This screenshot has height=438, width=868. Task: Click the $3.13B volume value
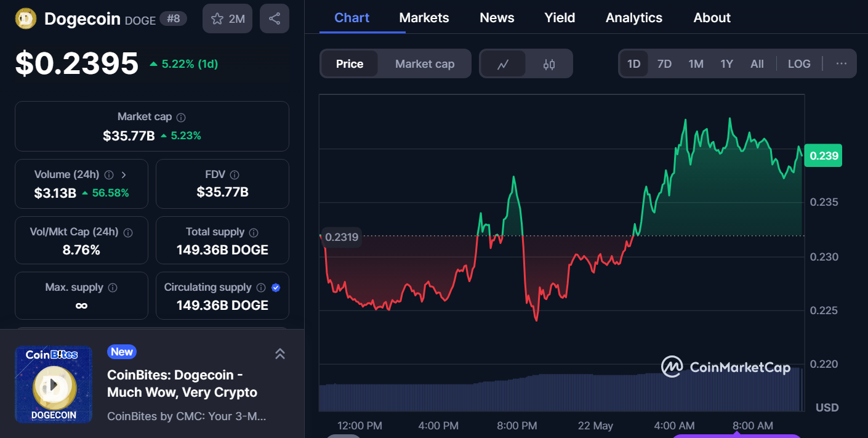coord(55,193)
